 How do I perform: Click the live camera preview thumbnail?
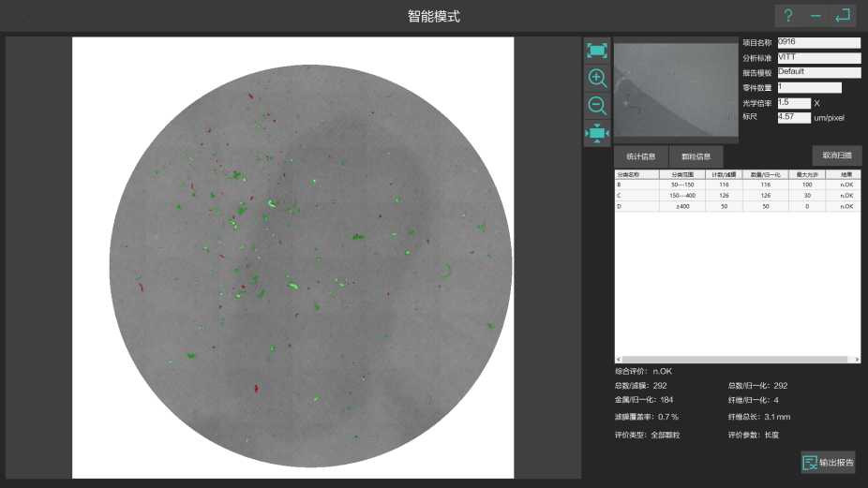pyautogui.click(x=675, y=91)
